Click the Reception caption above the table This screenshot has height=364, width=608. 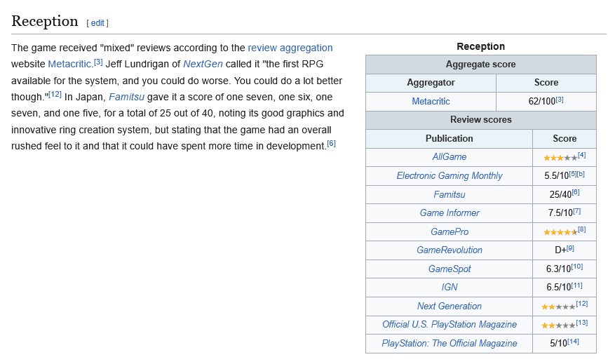[x=481, y=46]
